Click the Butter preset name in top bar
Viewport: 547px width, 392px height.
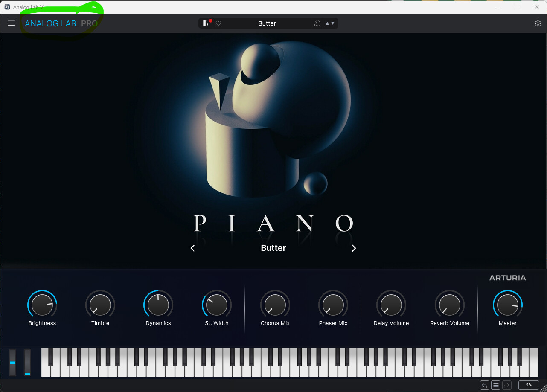[267, 23]
